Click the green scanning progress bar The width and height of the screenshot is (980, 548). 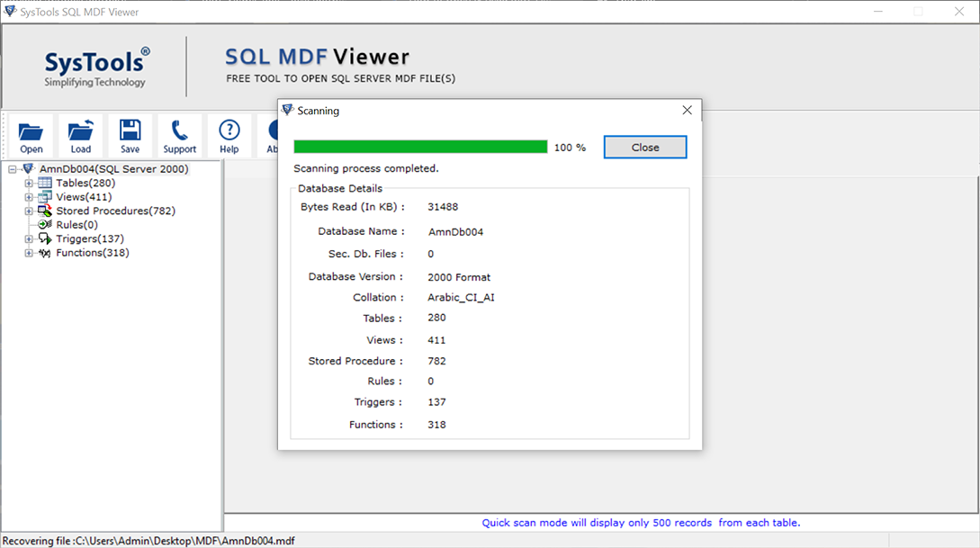(x=420, y=147)
